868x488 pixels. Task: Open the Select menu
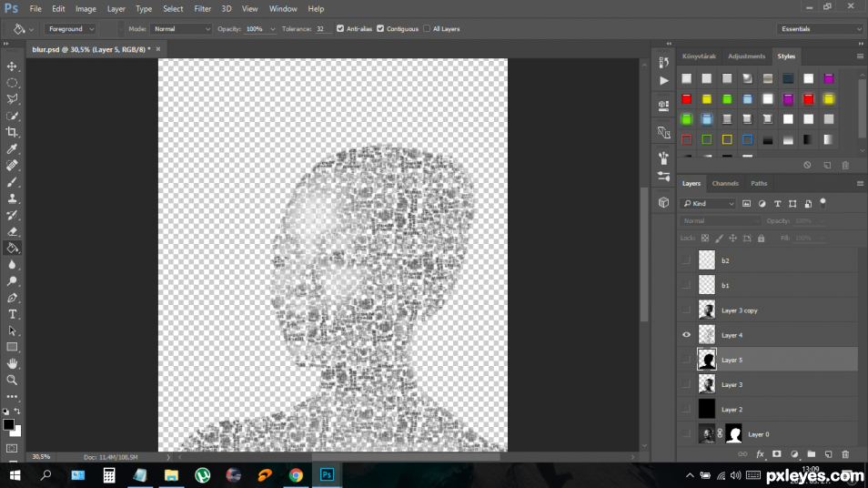[x=173, y=9]
